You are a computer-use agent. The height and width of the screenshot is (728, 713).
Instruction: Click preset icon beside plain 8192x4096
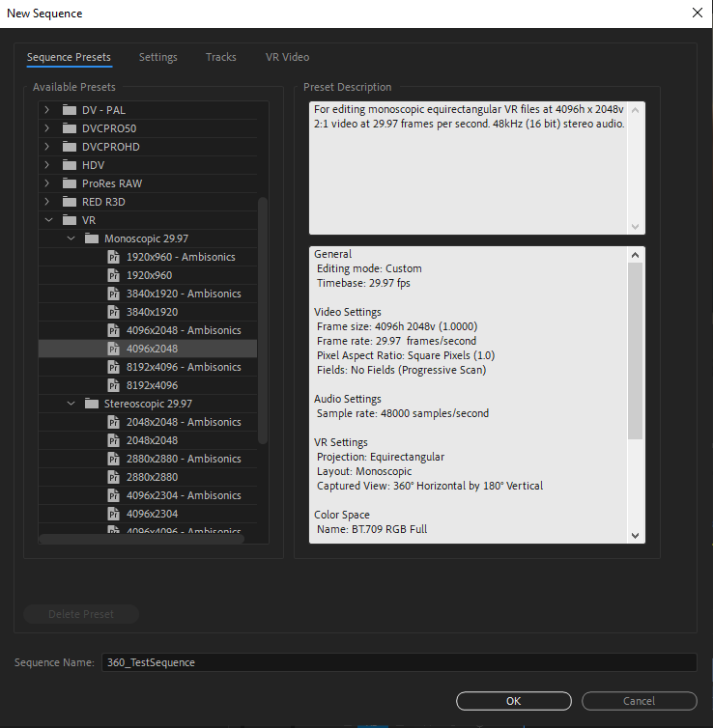point(114,385)
